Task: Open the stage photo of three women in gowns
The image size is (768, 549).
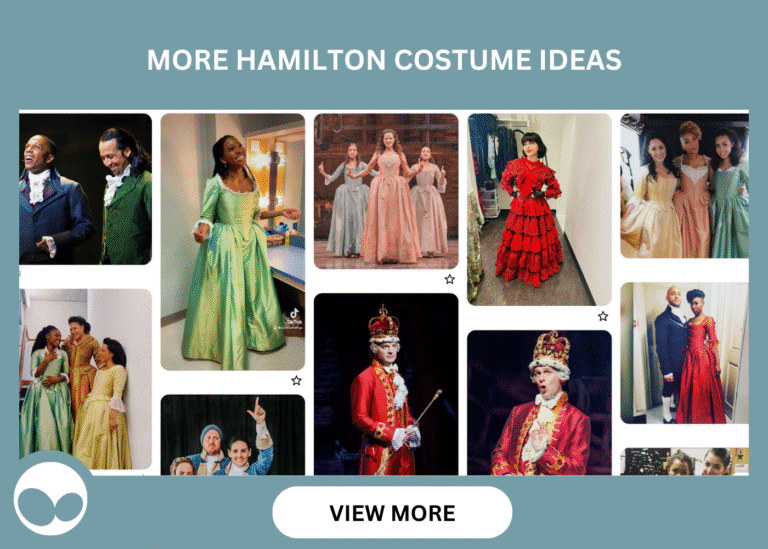Action: [x=386, y=191]
